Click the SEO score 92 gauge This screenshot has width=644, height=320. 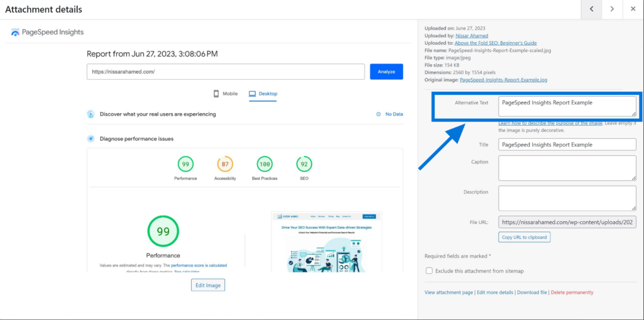(x=304, y=164)
